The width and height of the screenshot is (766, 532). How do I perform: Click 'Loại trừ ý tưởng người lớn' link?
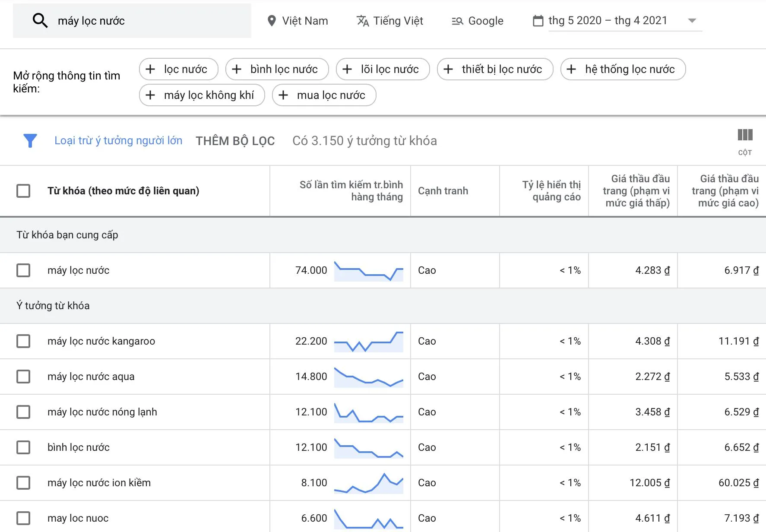(x=118, y=140)
